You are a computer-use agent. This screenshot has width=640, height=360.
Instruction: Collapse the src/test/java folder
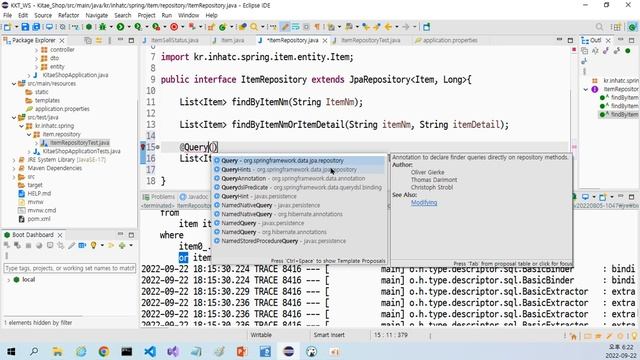click(x=14, y=118)
